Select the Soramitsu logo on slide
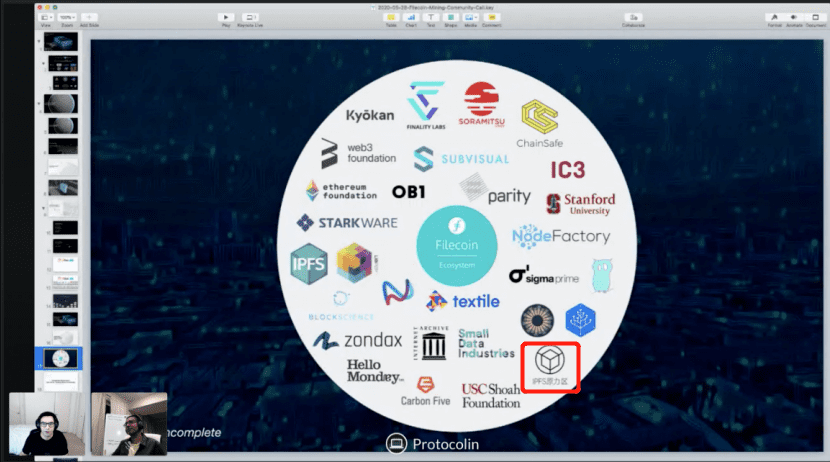 click(x=481, y=104)
